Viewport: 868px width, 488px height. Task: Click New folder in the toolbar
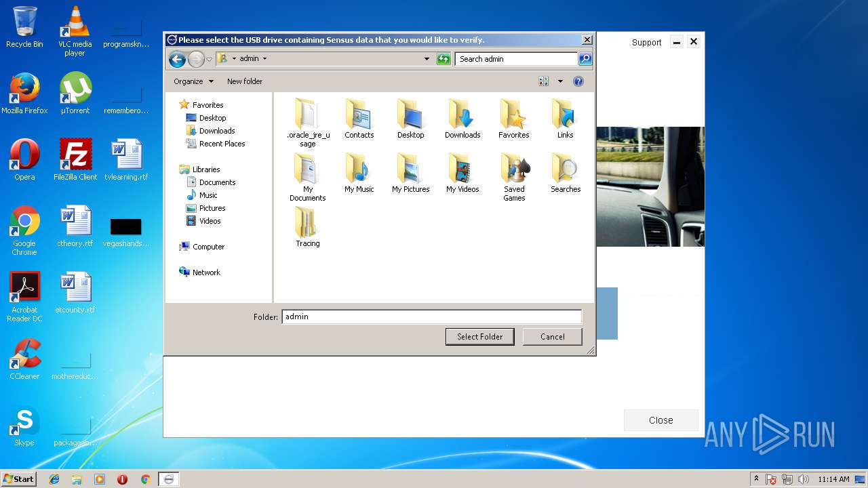(245, 81)
